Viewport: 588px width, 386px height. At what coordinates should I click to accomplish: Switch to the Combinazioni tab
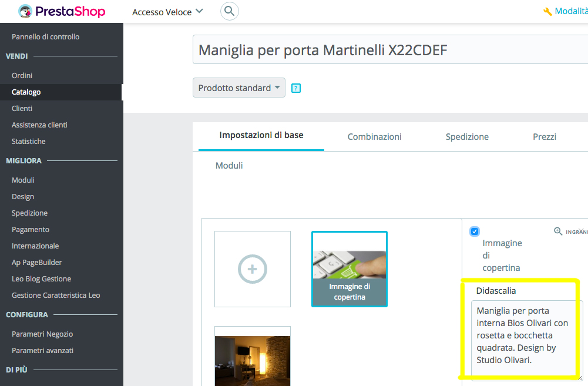374,136
